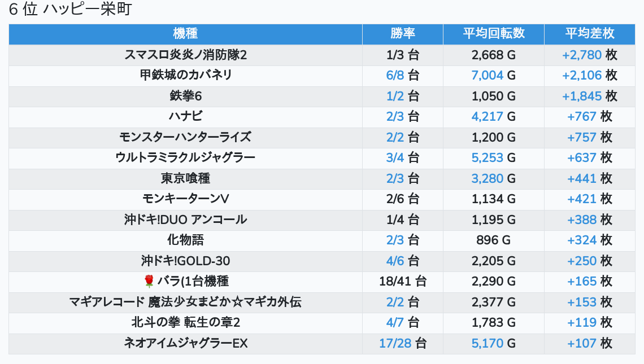Sort table by 機種 column header
Viewport: 644px width, 364px height.
(185, 34)
